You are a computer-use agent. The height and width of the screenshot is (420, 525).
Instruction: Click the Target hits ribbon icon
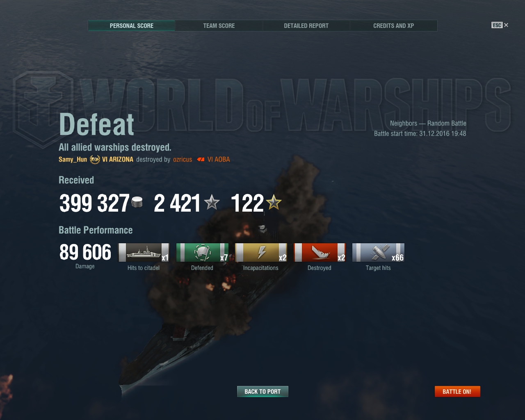pos(378,252)
